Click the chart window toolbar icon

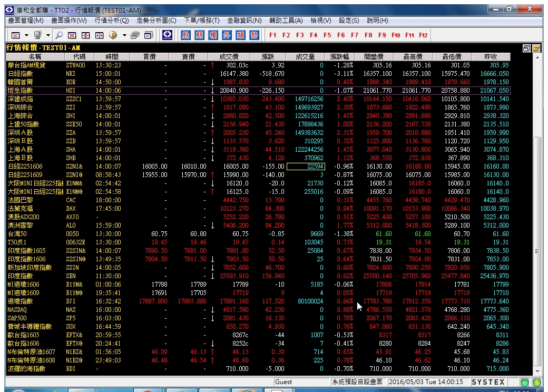[149, 35]
